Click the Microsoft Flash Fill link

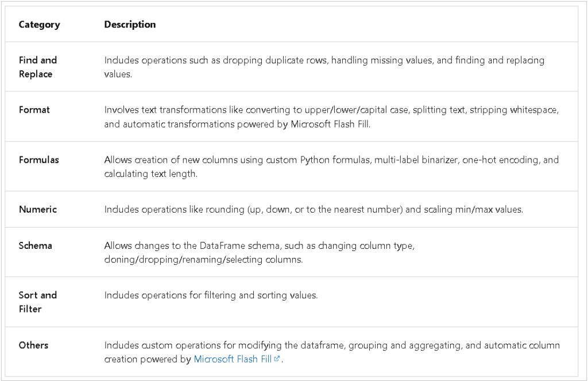[233, 359]
